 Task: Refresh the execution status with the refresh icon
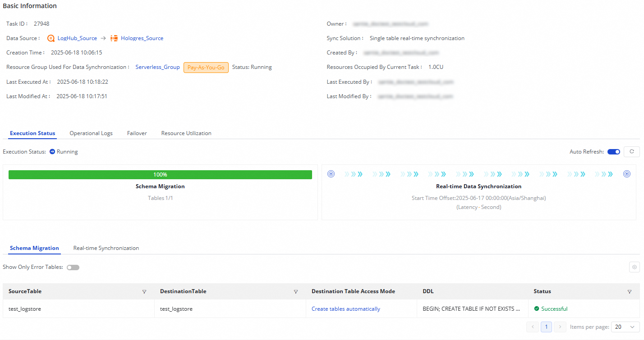click(632, 152)
